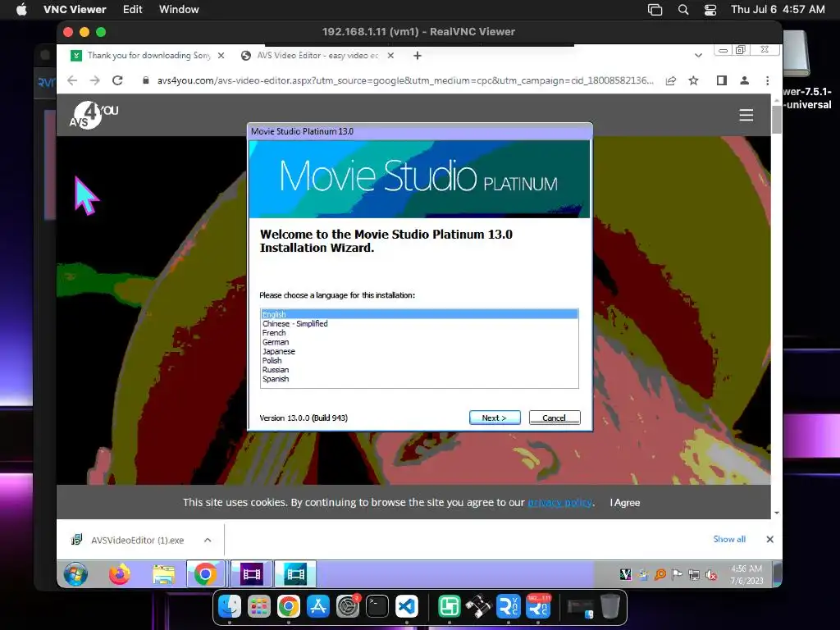The height and width of the screenshot is (630, 840).
Task: Click the share page icon in Chrome
Action: (671, 80)
